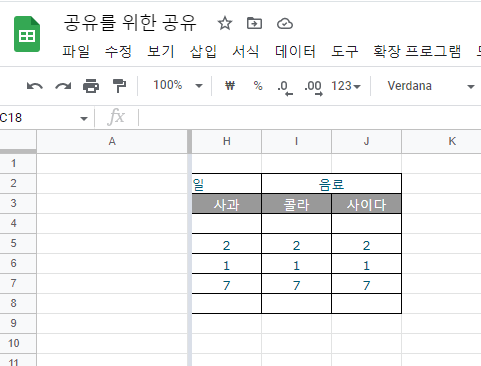481x366 pixels.
Task: Increase decimal places
Action: coord(313,88)
